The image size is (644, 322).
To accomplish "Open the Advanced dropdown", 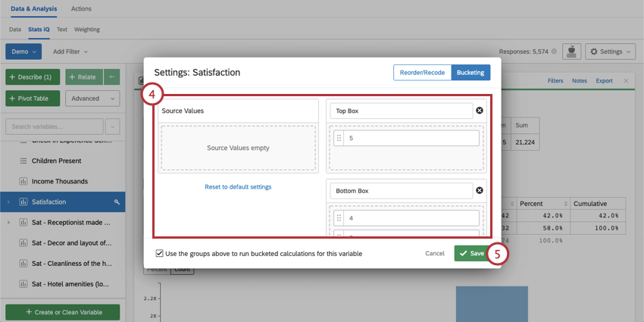I will click(92, 98).
